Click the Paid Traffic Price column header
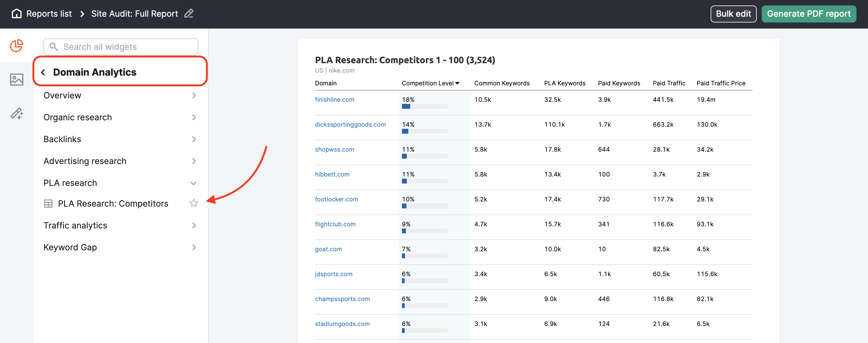868x343 pixels. pyautogui.click(x=721, y=83)
